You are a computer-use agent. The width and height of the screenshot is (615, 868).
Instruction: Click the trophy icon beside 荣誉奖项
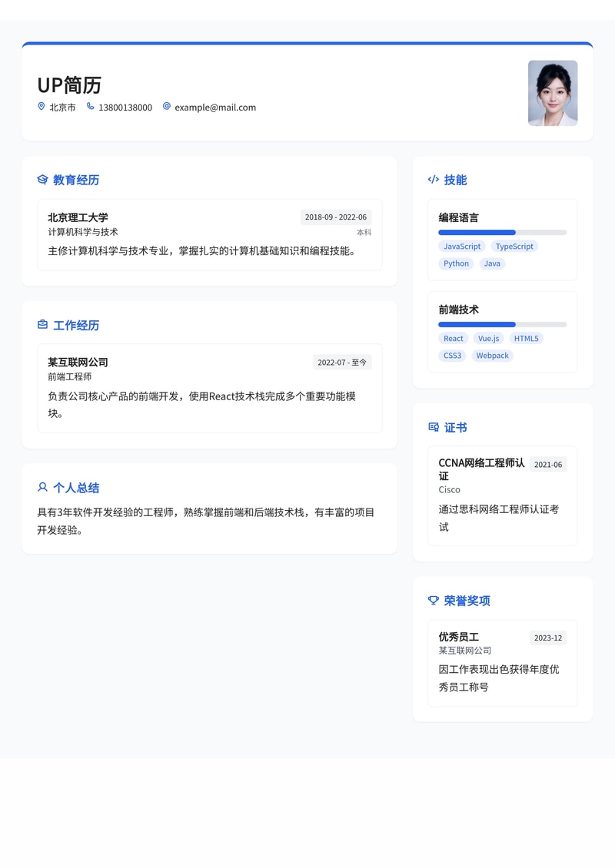tap(434, 600)
